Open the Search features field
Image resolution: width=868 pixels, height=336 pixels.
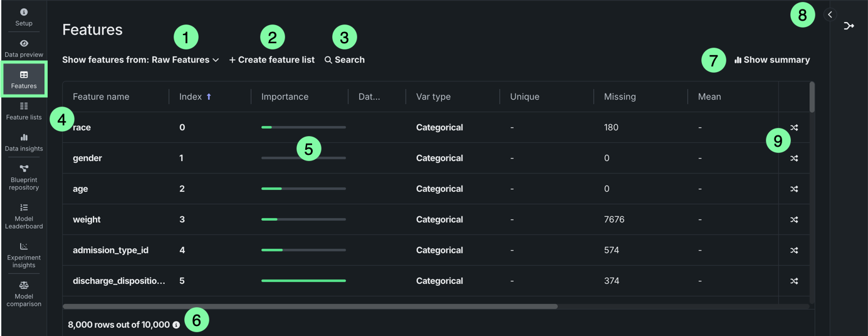tap(345, 60)
